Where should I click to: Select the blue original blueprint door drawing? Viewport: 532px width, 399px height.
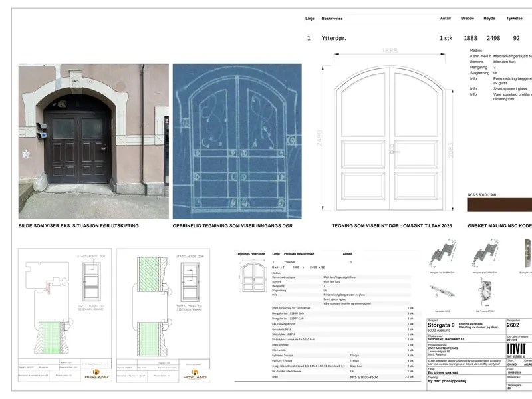coord(237,142)
